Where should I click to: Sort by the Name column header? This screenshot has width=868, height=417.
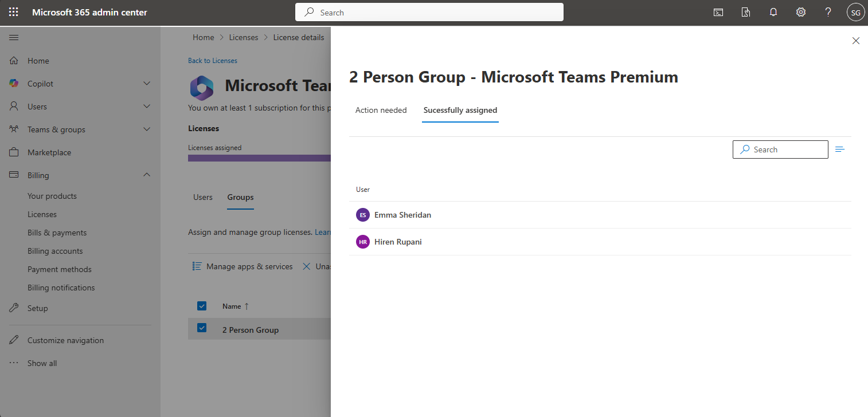(x=236, y=306)
